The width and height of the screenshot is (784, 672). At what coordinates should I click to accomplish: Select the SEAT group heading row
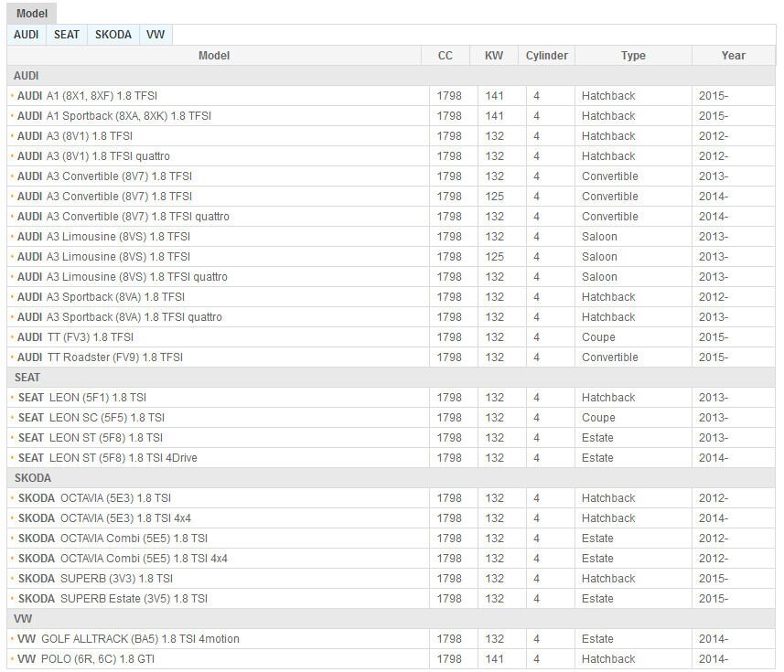pyautogui.click(x=391, y=378)
